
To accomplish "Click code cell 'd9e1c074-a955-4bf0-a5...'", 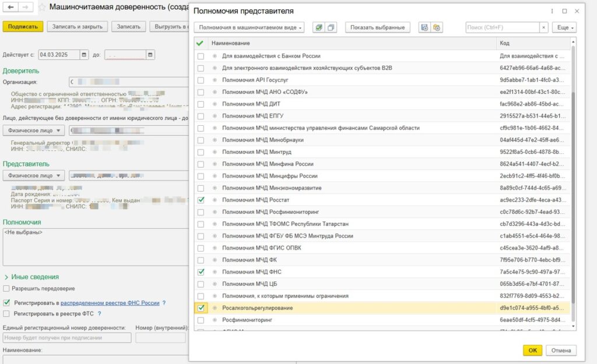I will [533, 308].
